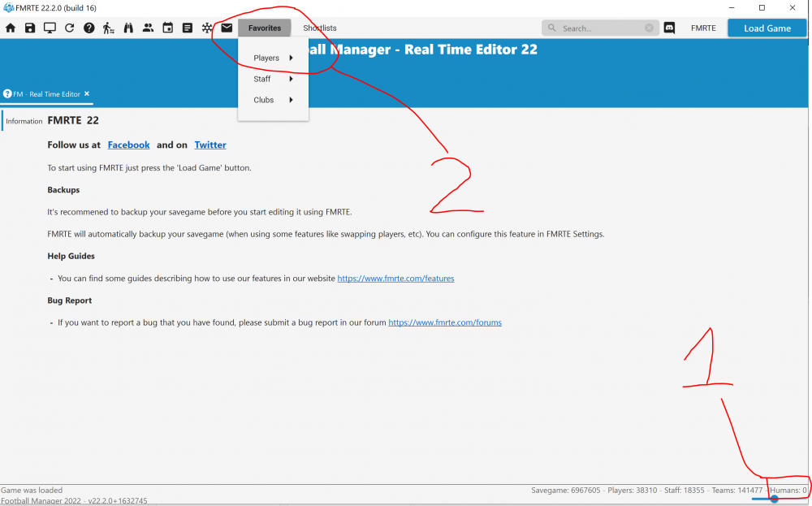Screen dimensions: 812x506
Task: Open the fmrte.com/forums link
Action: coord(445,322)
